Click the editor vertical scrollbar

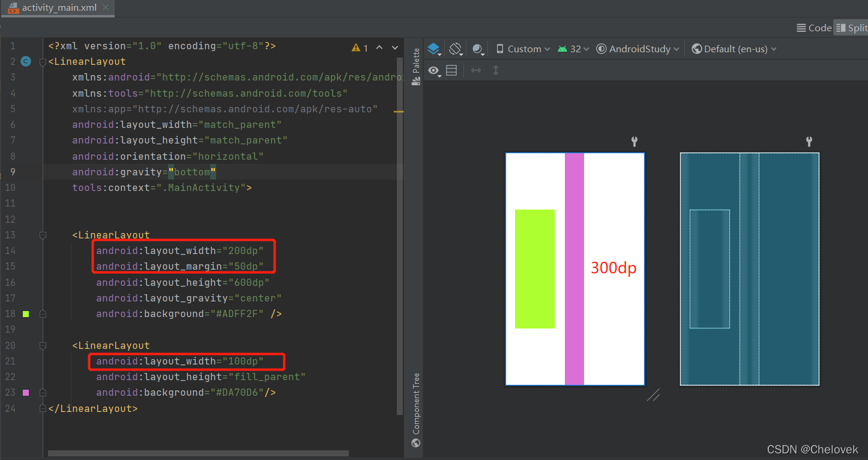[400, 236]
